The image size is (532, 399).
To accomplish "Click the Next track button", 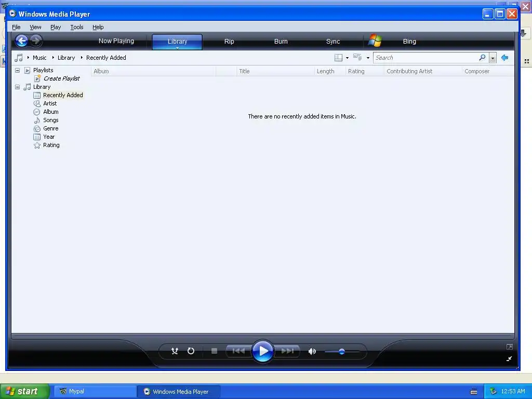I will 287,351.
